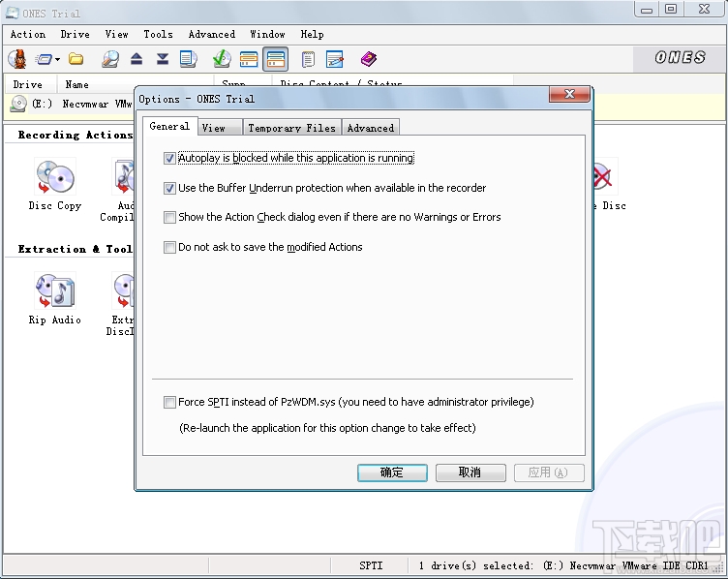Click the yellow open folder icon
The image size is (728, 579).
(x=76, y=59)
